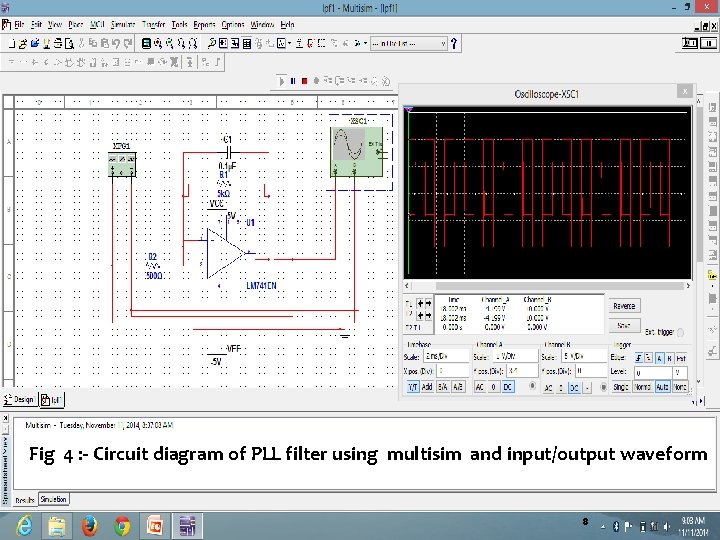Click the Timebase Scale input field
720x540 pixels.
446,356
